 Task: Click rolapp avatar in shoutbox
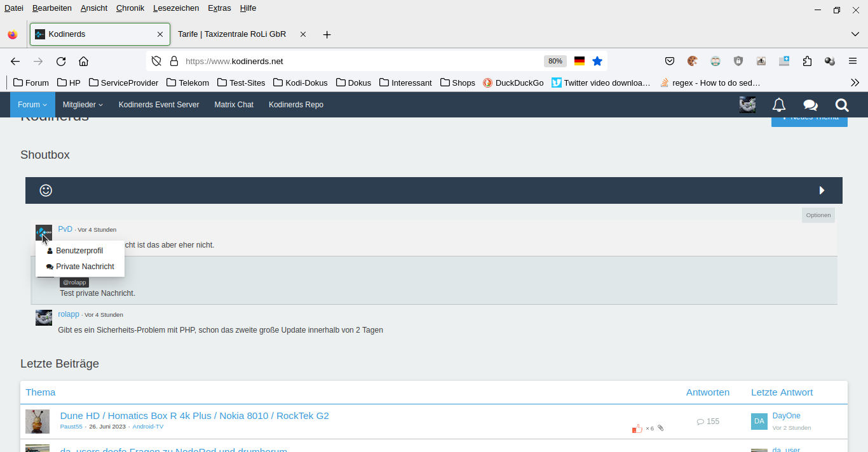click(44, 317)
